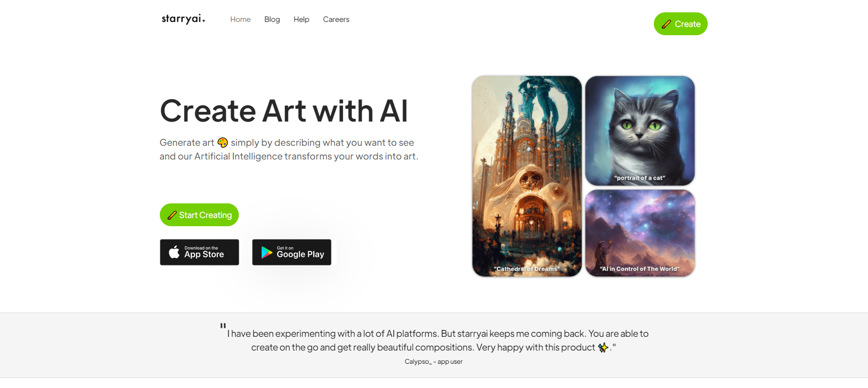Click the pencil icon on Start Creating
868x388 pixels.
coord(172,215)
